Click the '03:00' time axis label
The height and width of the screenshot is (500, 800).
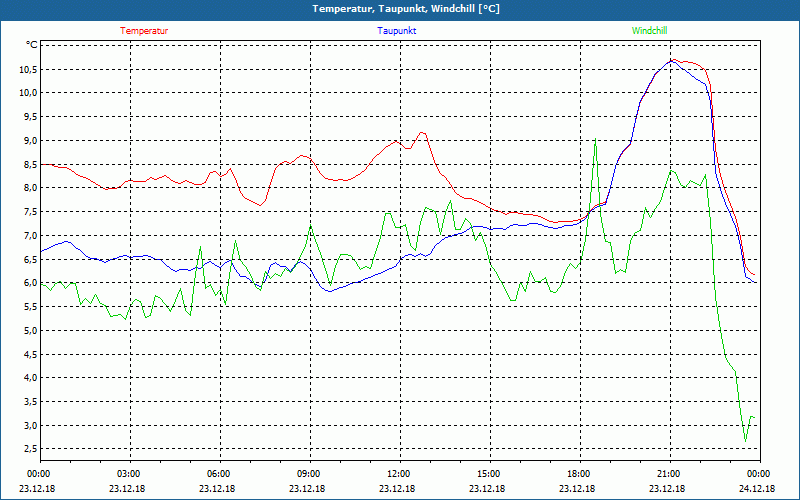tap(128, 474)
